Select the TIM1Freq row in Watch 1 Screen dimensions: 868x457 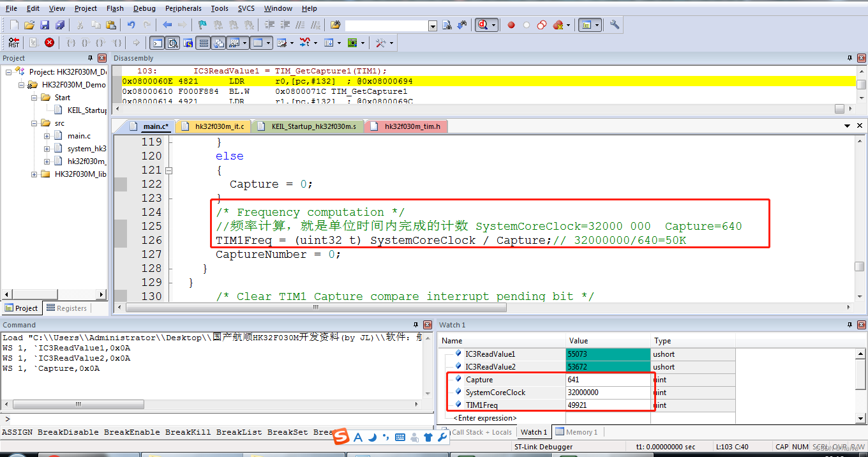(588, 405)
